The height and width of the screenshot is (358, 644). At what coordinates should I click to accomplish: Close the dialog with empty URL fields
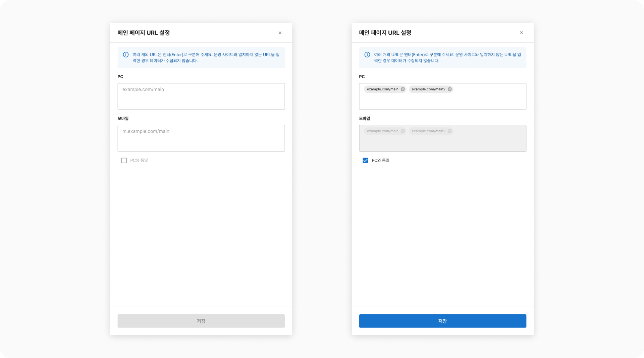pos(280,33)
